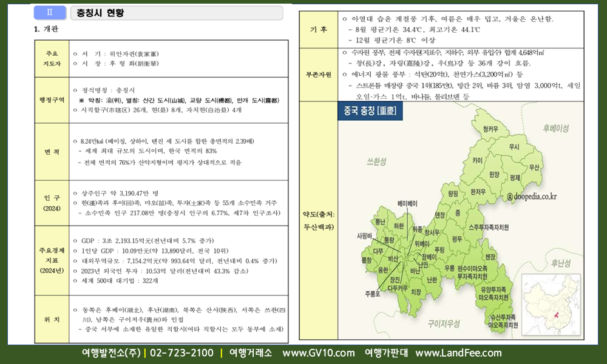Click the '기 후' row header cell

pyautogui.click(x=319, y=29)
